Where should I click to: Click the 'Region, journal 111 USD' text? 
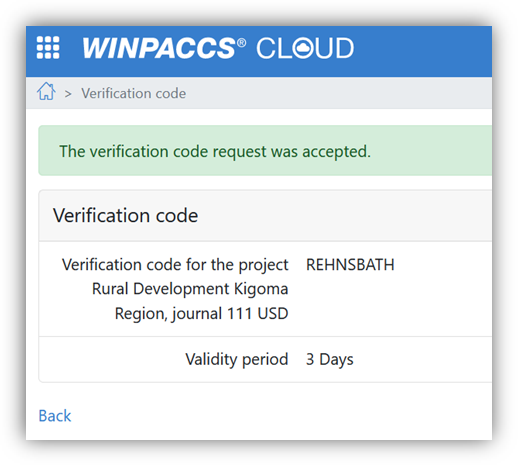[x=202, y=314]
